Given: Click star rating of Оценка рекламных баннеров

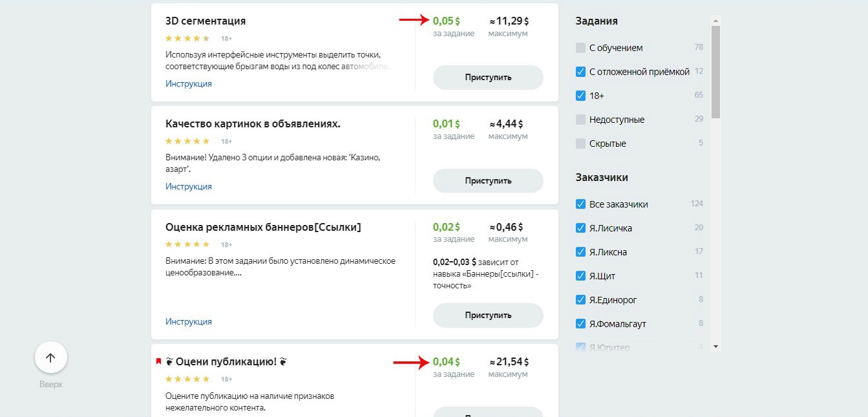Looking at the screenshot, I should pos(187,244).
